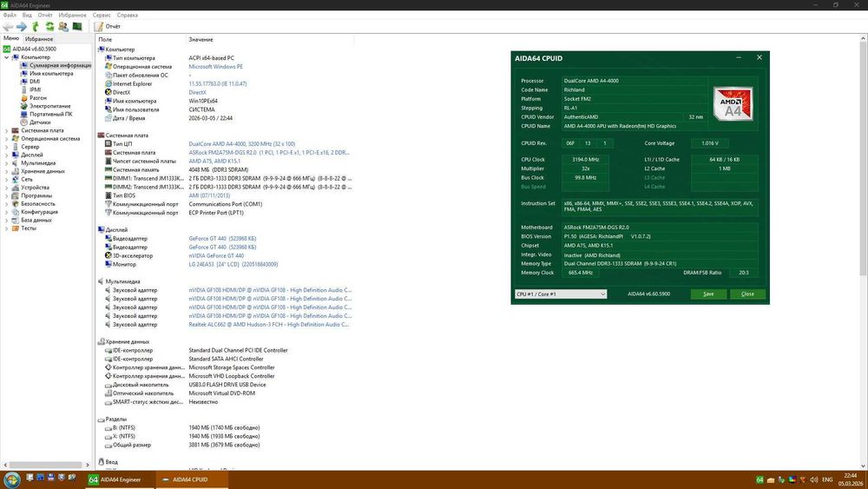This screenshot has width=868, height=489.
Task: Click the Безопасность shield icon in the tree
Action: coord(16,204)
